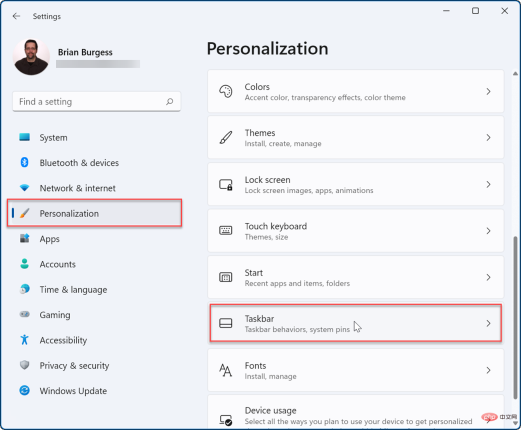Viewport: 521px width, 430px height.
Task: Click the Personalization paintbrush sidebar icon
Action: (25, 213)
